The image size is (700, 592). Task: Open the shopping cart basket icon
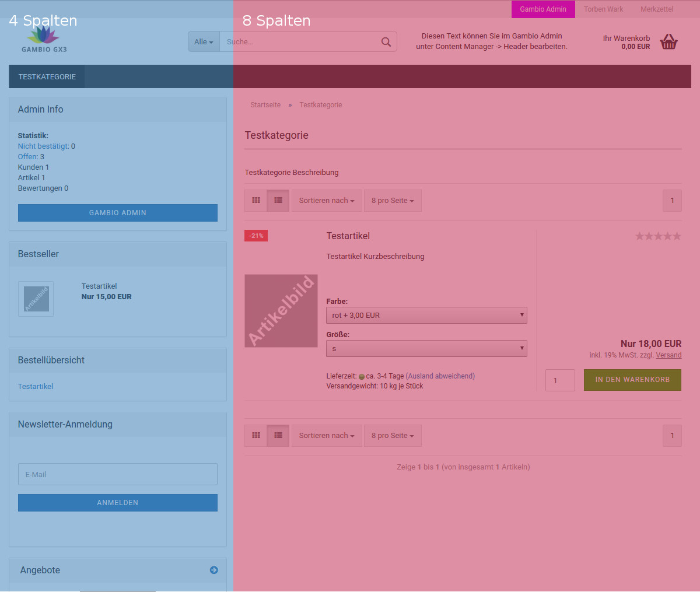pyautogui.click(x=668, y=42)
